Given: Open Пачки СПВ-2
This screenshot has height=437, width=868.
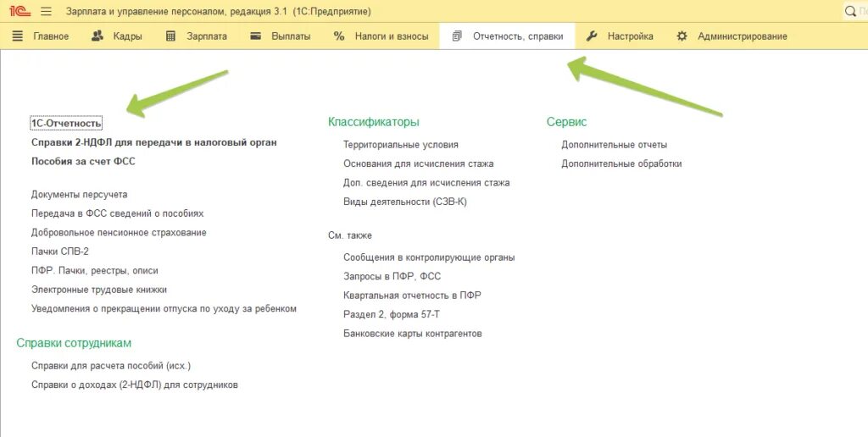Looking at the screenshot, I should (x=60, y=252).
